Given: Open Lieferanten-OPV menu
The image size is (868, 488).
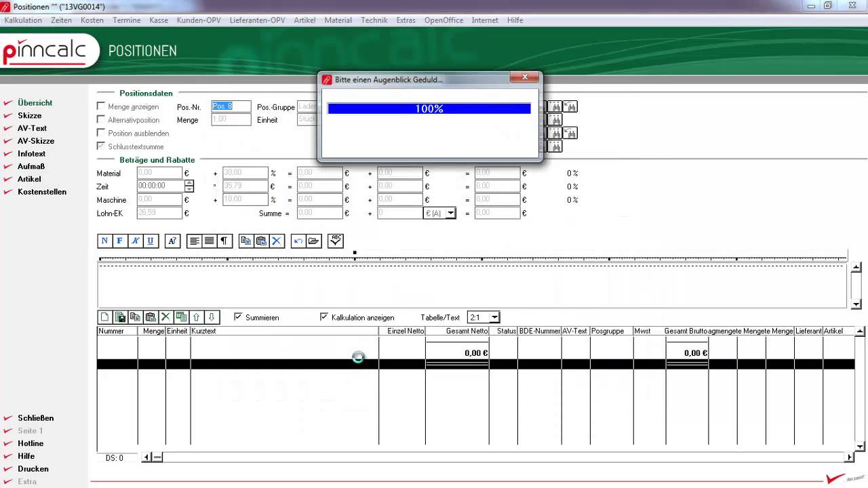Looking at the screenshot, I should pyautogui.click(x=257, y=20).
